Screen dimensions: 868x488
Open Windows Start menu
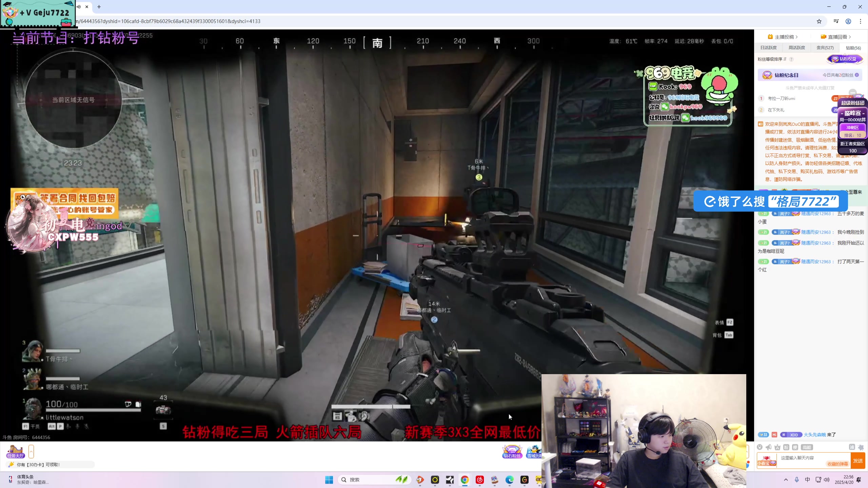pos(329,480)
